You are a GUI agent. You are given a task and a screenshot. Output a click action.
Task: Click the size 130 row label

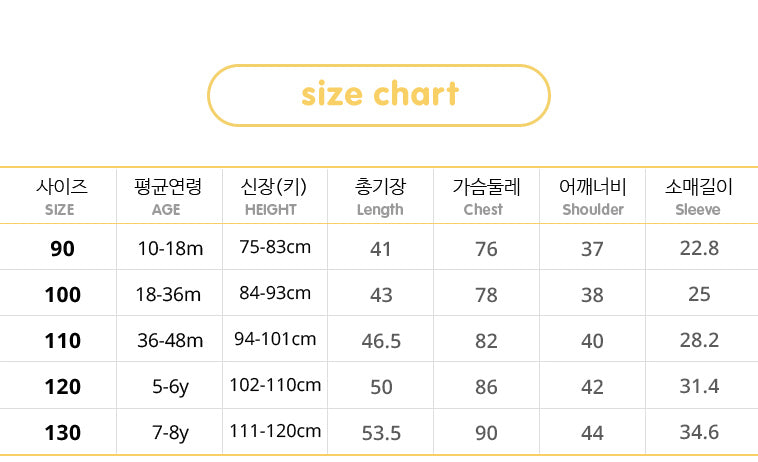point(62,433)
